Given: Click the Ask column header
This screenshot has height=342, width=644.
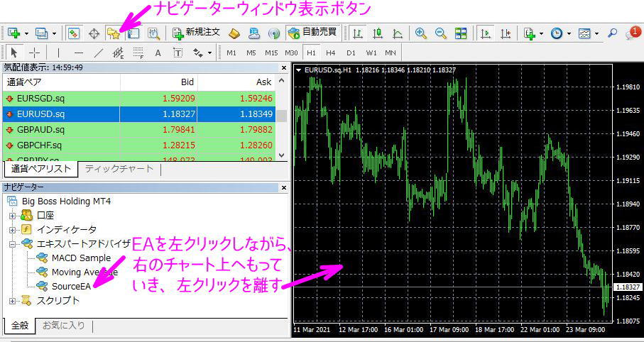Looking at the screenshot, I should tap(236, 82).
